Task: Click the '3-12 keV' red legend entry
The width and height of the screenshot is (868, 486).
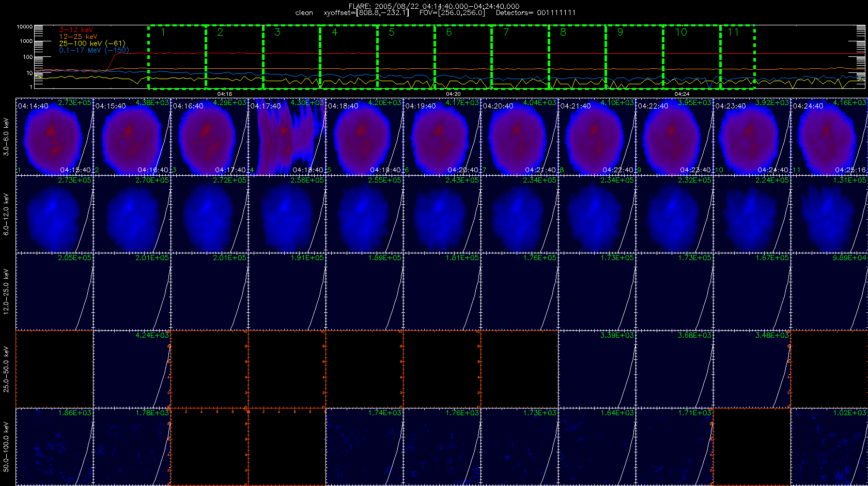Action: click(x=76, y=30)
